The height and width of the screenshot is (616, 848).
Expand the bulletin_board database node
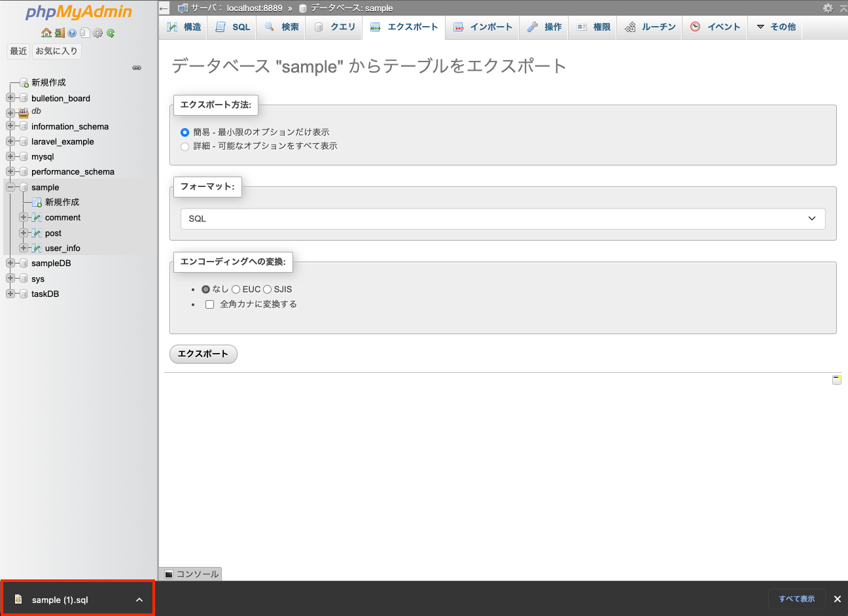pos(10,98)
